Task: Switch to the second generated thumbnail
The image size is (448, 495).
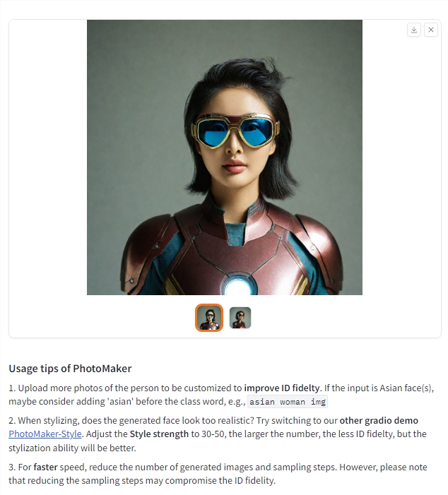Action: [240, 318]
